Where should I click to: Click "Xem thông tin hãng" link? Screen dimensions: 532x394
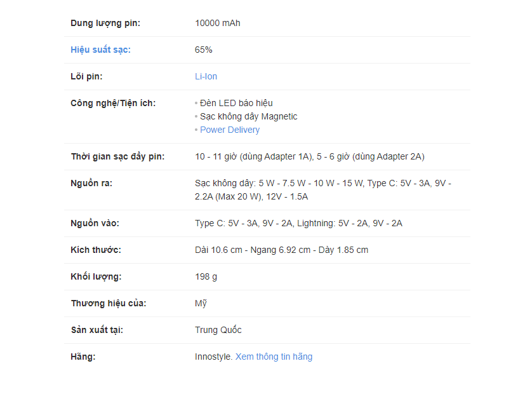[x=274, y=357]
